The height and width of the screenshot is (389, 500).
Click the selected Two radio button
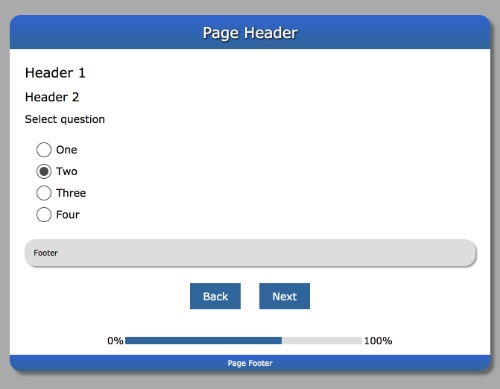(x=44, y=171)
